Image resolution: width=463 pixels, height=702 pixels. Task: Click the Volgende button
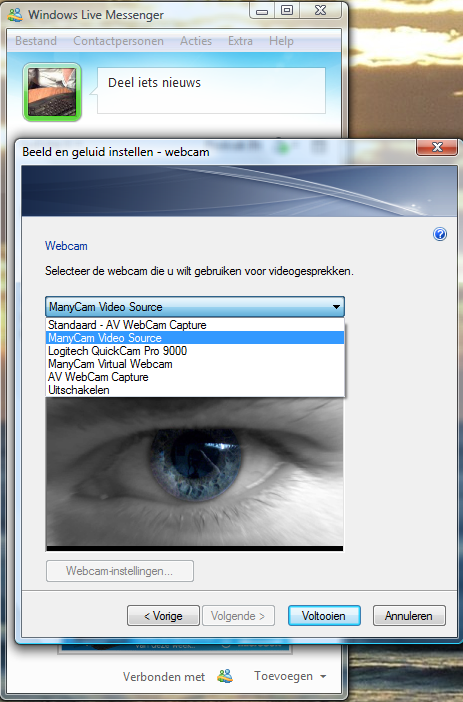click(238, 616)
